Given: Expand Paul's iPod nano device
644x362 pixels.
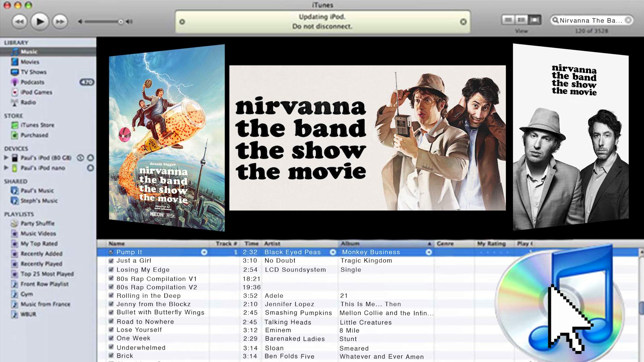Looking at the screenshot, I should point(6,168).
